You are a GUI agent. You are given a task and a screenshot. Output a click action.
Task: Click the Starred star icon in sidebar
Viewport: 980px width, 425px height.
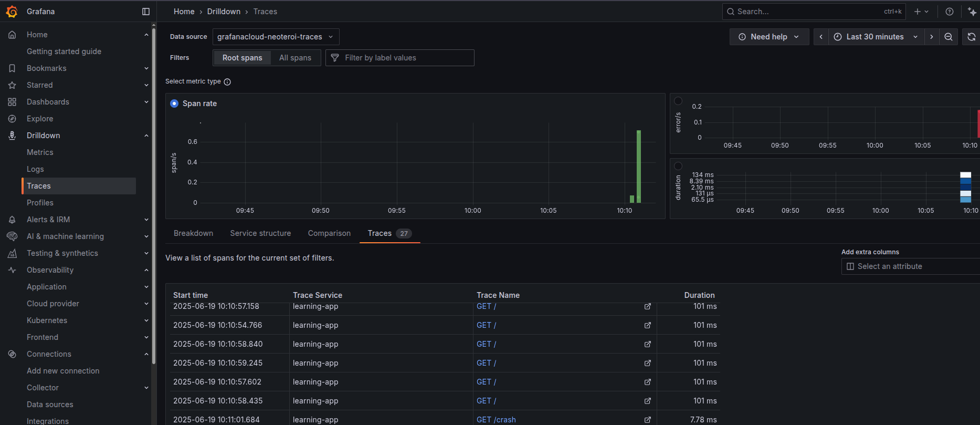(x=12, y=85)
